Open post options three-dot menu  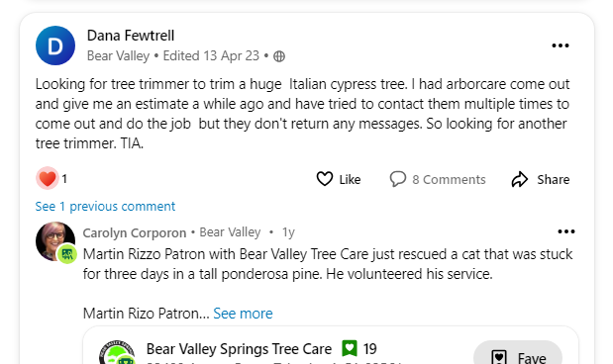coord(561,45)
